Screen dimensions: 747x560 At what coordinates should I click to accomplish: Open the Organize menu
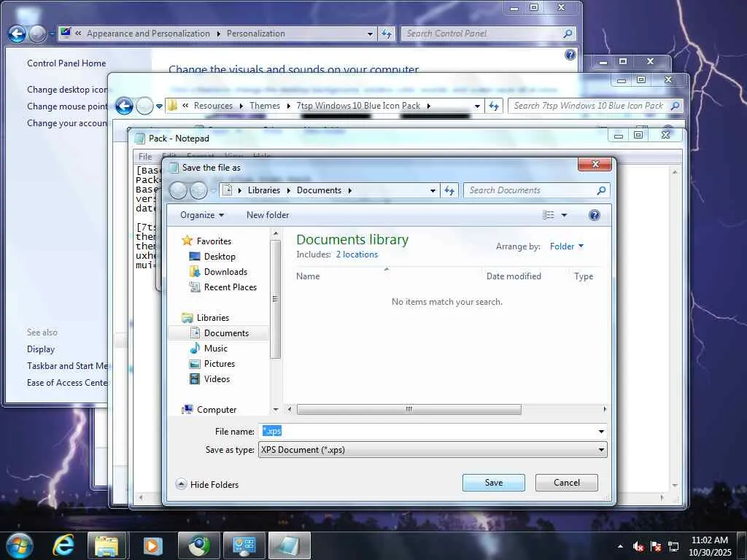click(202, 215)
